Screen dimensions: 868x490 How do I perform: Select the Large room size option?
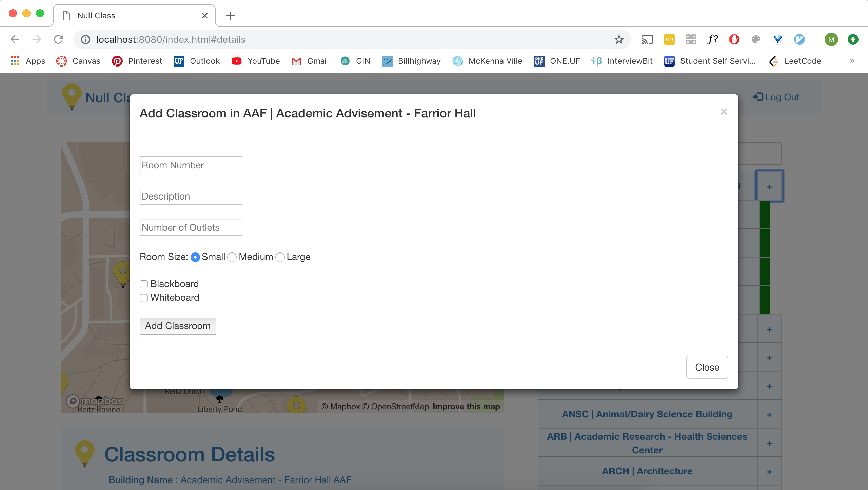click(x=280, y=257)
